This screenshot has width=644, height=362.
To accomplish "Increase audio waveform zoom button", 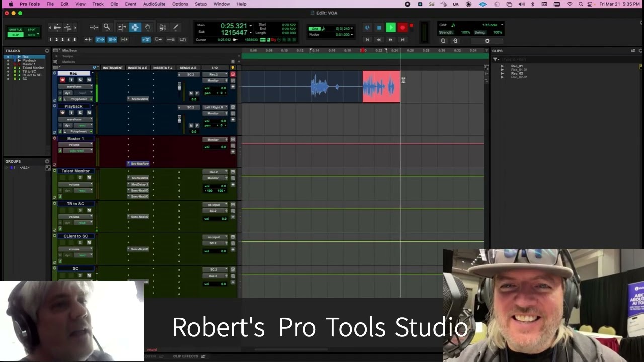I will point(57,27).
